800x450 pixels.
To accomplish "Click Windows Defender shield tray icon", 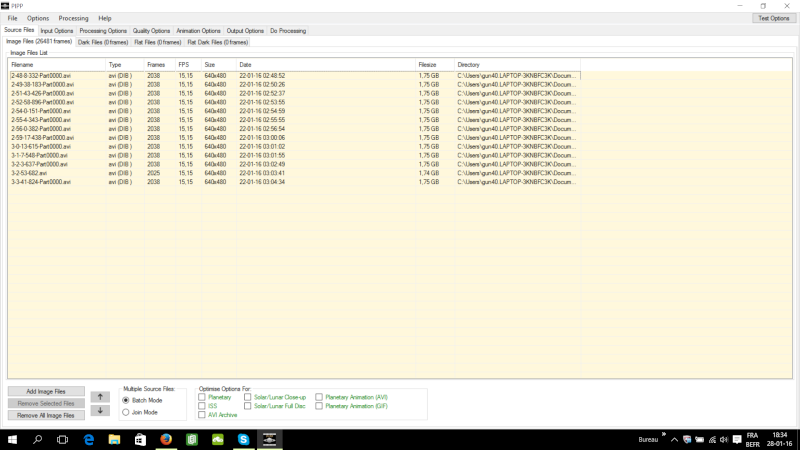I will pos(687,440).
